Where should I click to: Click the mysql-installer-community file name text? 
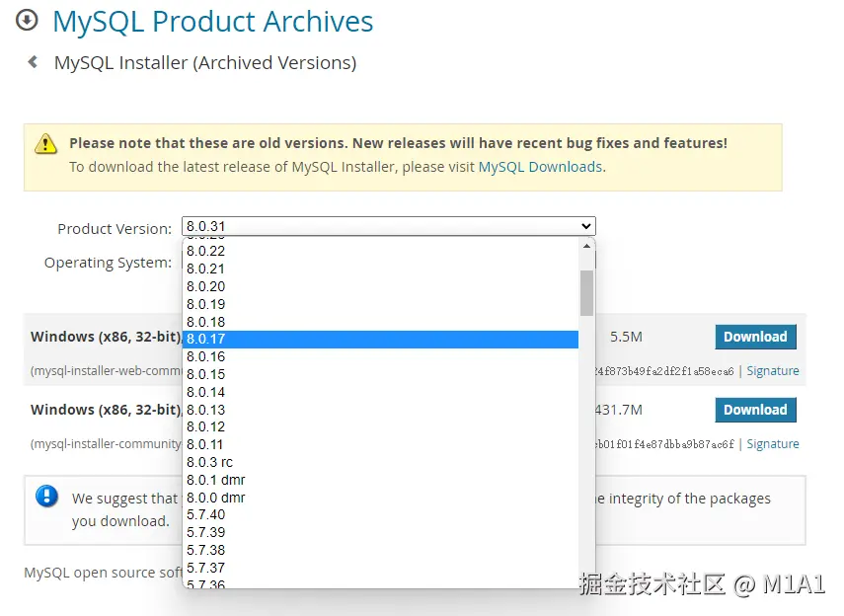tap(106, 444)
